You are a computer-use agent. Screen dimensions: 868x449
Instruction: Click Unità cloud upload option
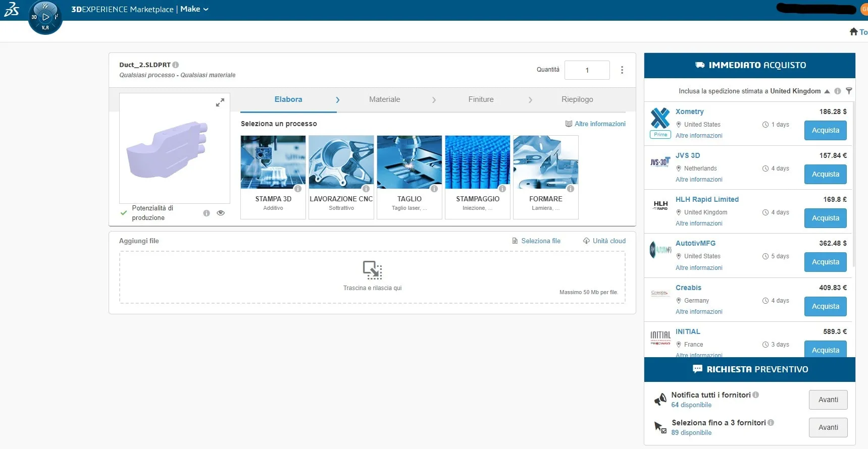coord(604,241)
